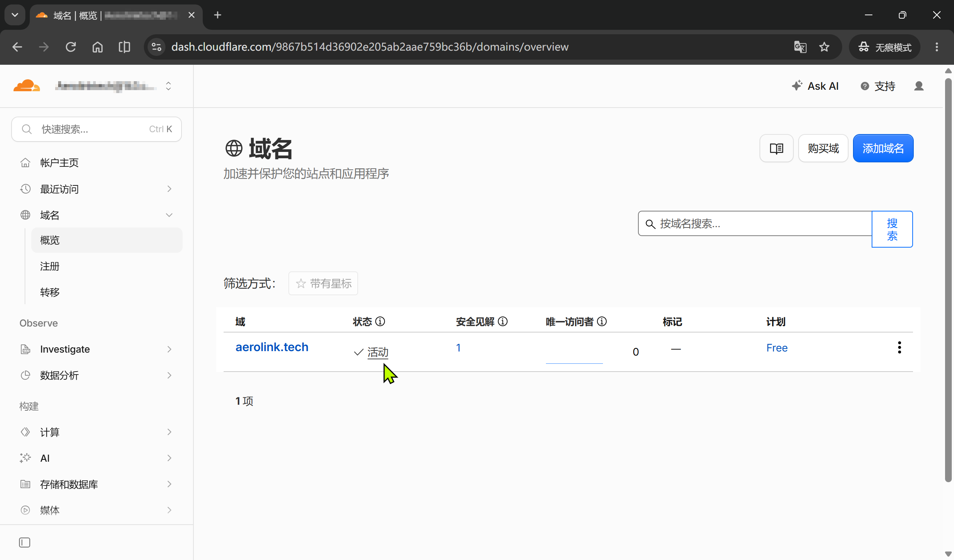Open the 支持 support menu
954x560 pixels.
pyautogui.click(x=878, y=86)
